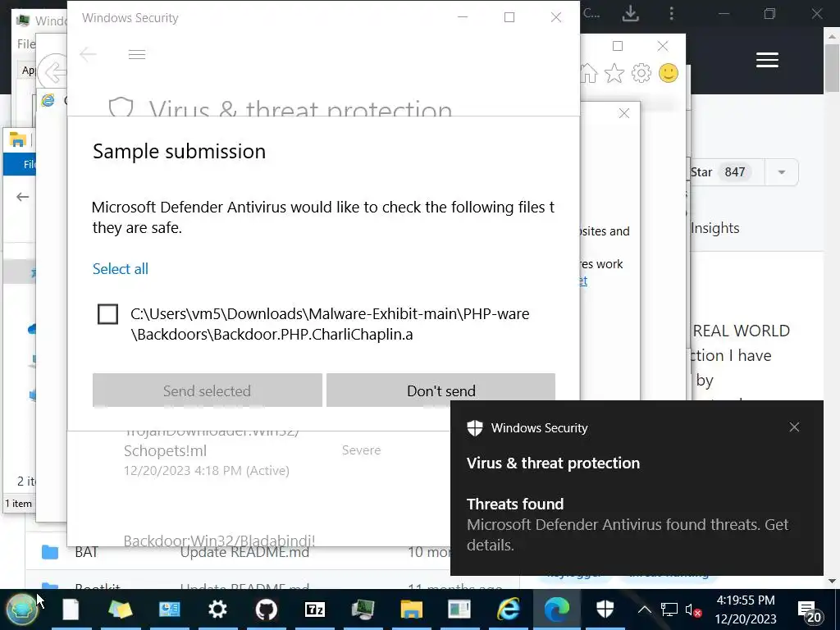The image size is (840, 630).
Task: Open the BAT folder in repository
Action: 86,552
